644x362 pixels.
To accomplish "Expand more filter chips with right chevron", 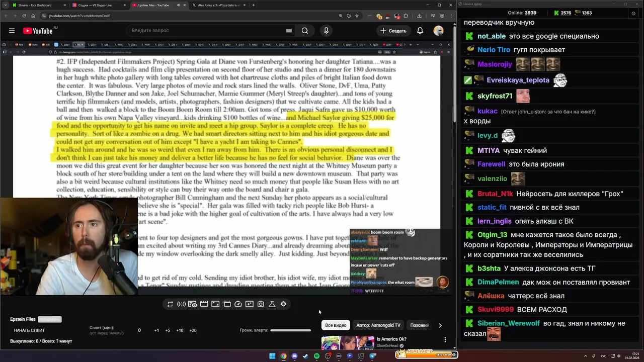I will coord(440,325).
